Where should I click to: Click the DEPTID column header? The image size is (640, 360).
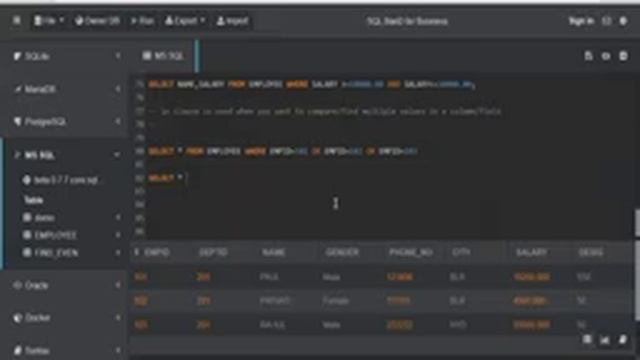pos(213,253)
